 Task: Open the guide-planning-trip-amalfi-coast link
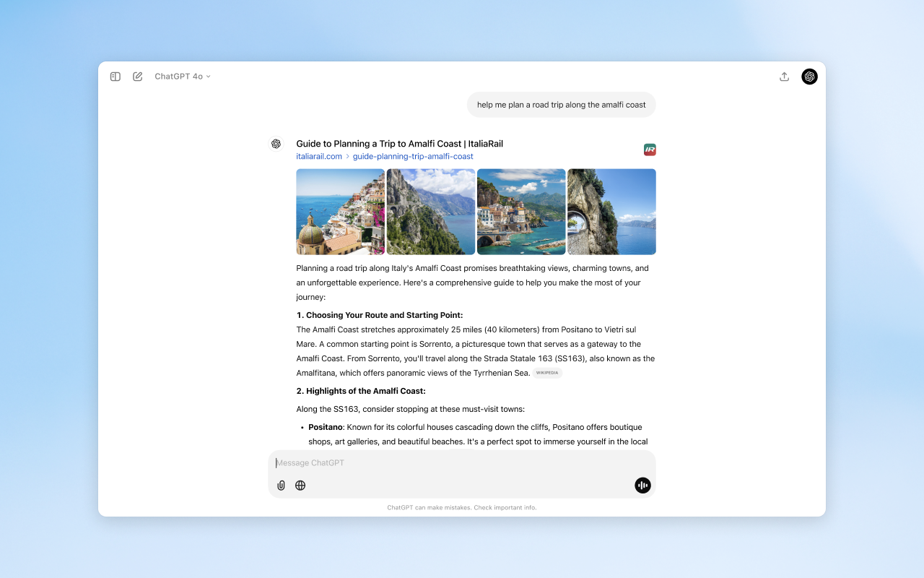413,156
